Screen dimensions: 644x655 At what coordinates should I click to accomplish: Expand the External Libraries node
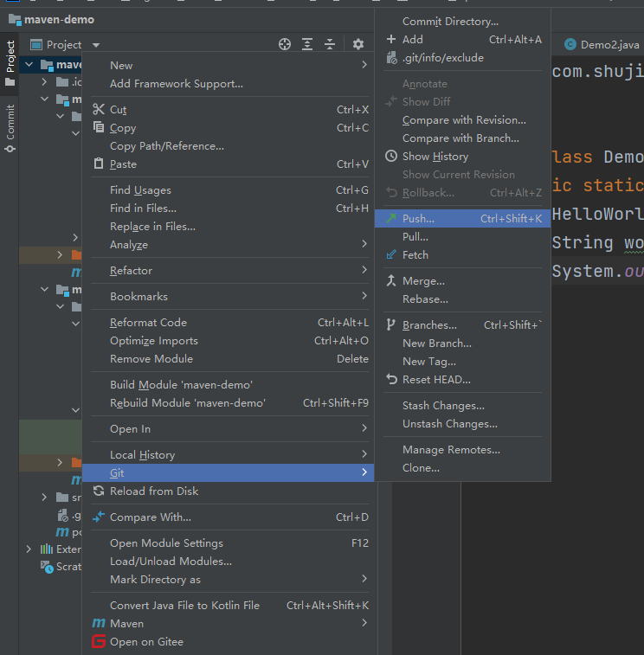click(x=29, y=549)
